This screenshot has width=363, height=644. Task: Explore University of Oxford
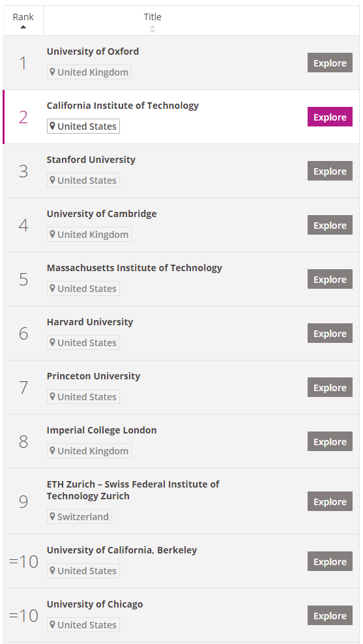tap(330, 63)
